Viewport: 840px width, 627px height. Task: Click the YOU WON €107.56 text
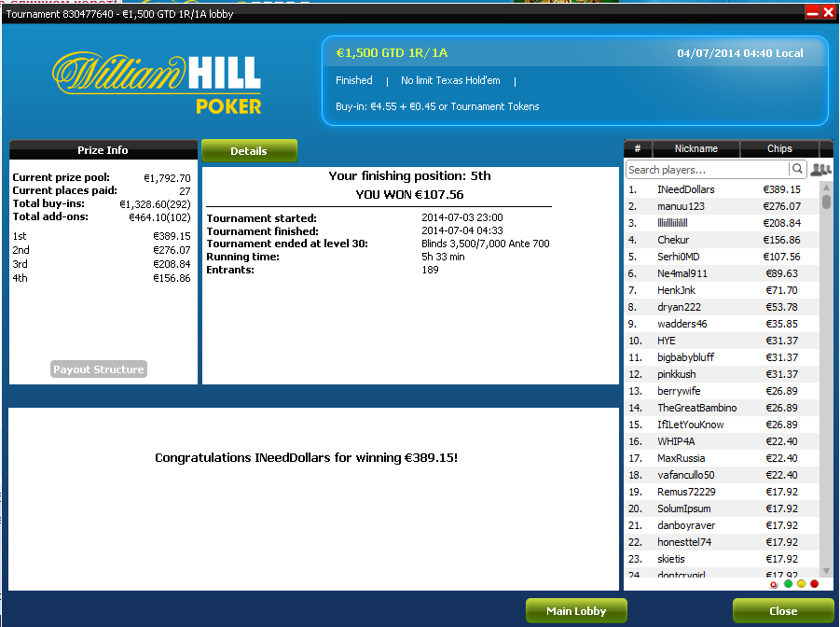[x=410, y=195]
